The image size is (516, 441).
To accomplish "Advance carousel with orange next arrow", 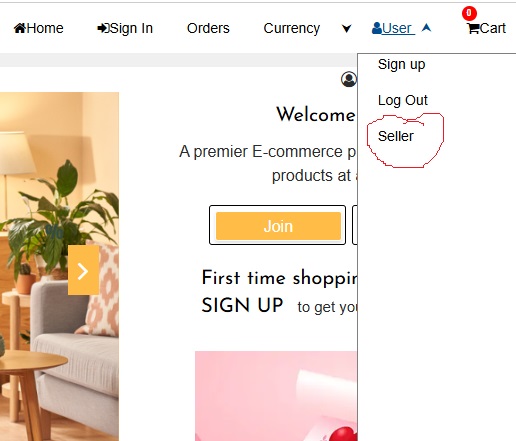I will (83, 270).
